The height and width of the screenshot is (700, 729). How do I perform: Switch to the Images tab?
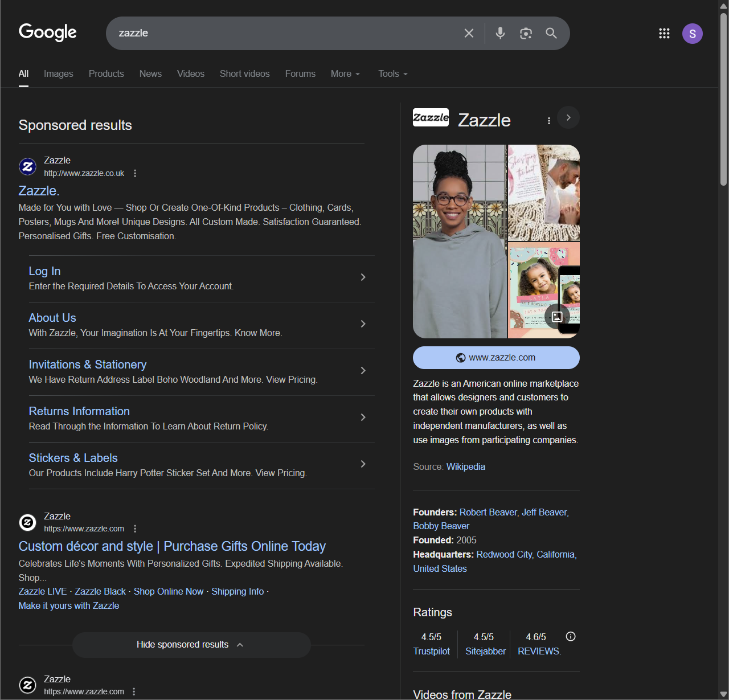point(59,74)
